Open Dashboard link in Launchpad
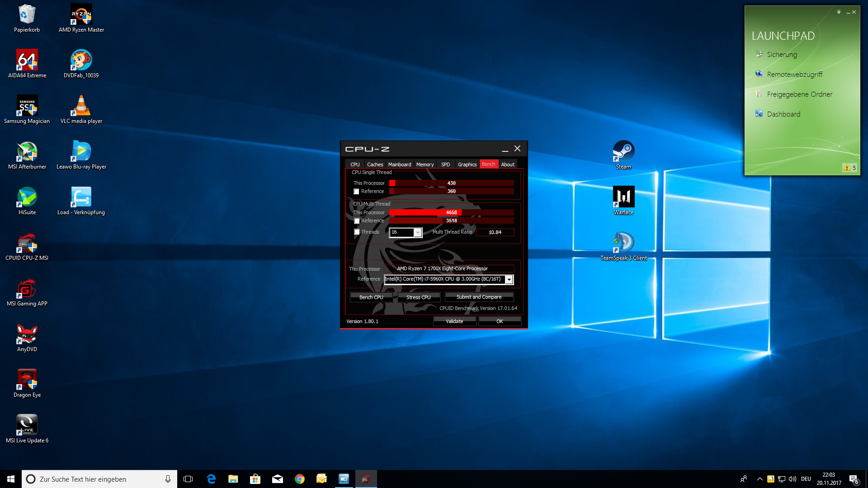868x488 pixels. click(783, 114)
